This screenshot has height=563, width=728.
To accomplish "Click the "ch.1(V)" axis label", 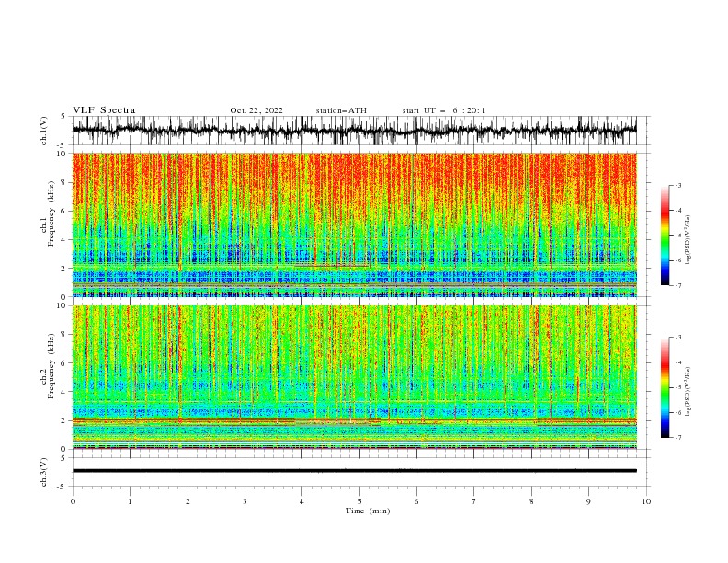I will point(44,131).
